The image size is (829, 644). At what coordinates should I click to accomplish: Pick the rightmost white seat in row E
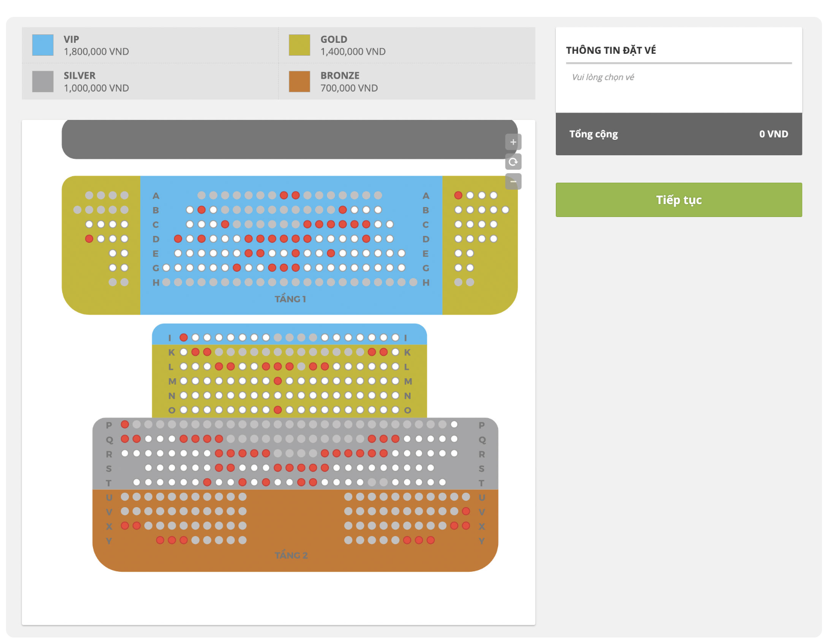[x=402, y=253]
